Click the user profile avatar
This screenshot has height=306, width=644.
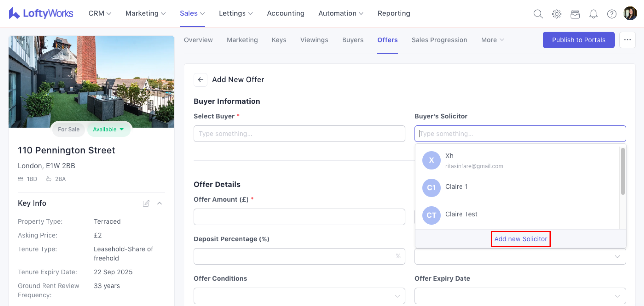point(630,13)
